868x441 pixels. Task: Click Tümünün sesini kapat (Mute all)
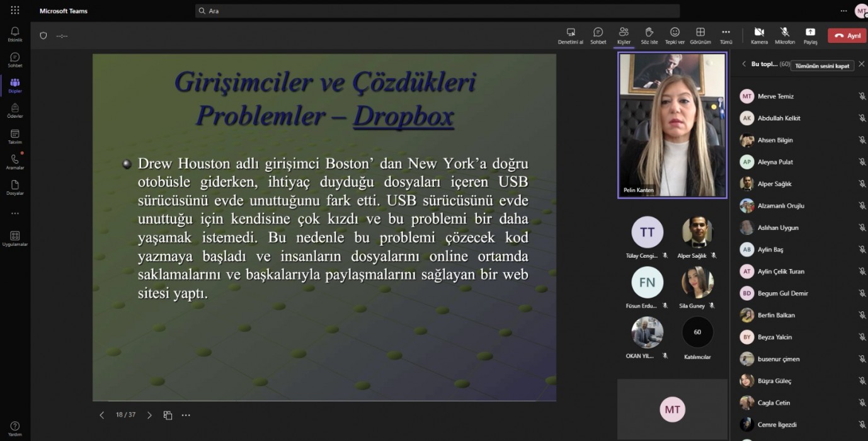coord(822,66)
